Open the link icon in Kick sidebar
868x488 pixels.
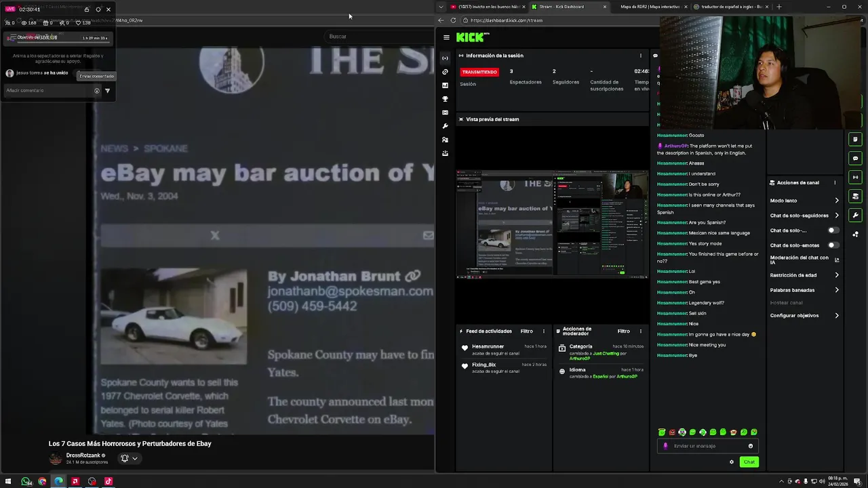pos(445,72)
